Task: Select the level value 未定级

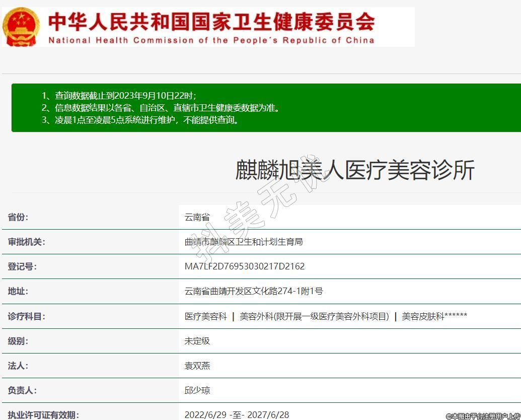Action: point(197,341)
